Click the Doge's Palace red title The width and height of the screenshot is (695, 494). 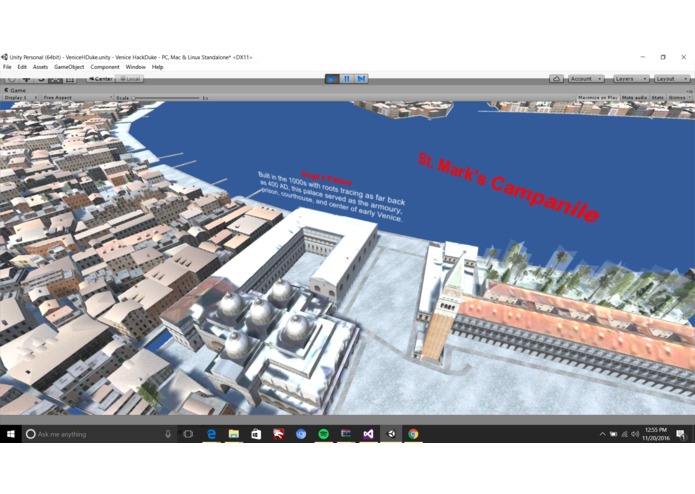[326, 178]
